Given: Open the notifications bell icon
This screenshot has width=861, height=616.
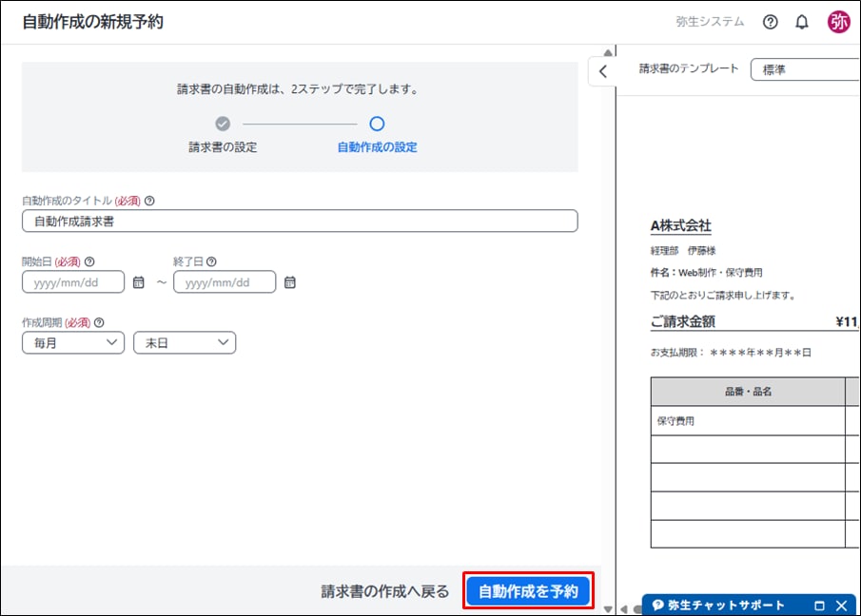Looking at the screenshot, I should 802,22.
